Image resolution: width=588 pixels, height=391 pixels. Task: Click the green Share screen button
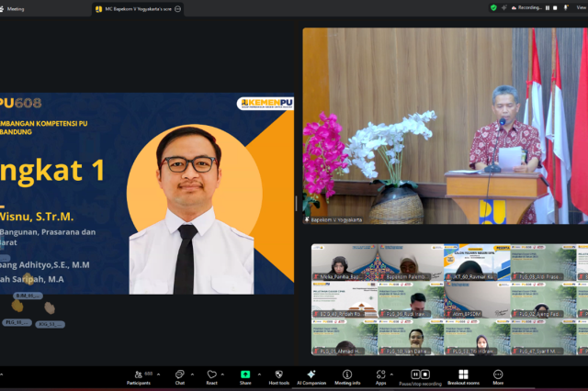244,375
